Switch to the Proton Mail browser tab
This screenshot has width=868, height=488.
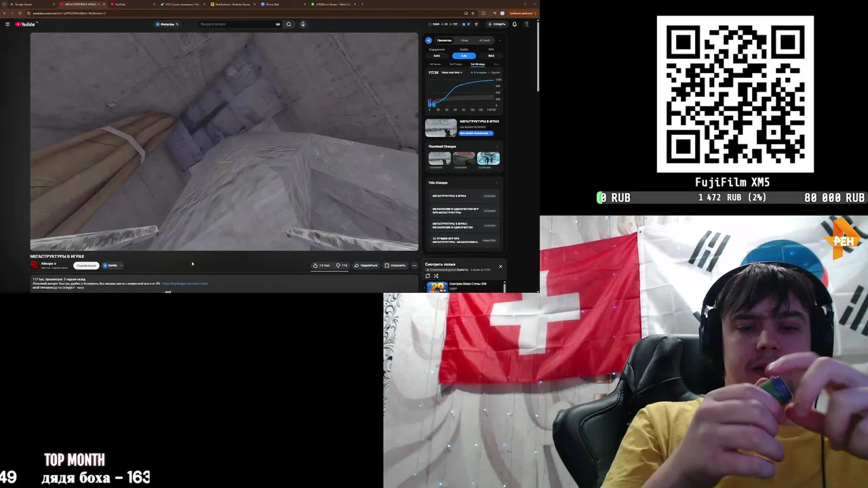pyautogui.click(x=283, y=4)
